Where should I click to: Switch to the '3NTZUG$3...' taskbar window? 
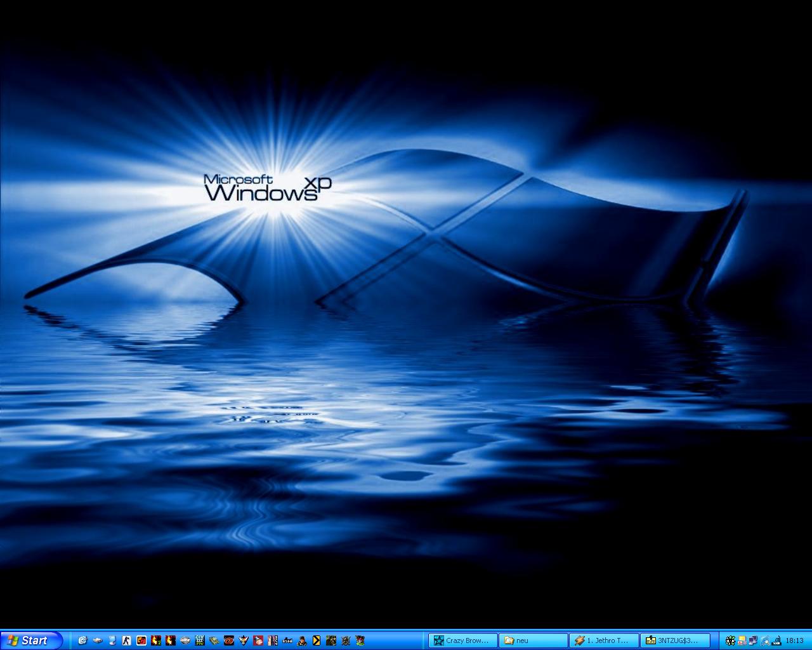click(x=676, y=640)
